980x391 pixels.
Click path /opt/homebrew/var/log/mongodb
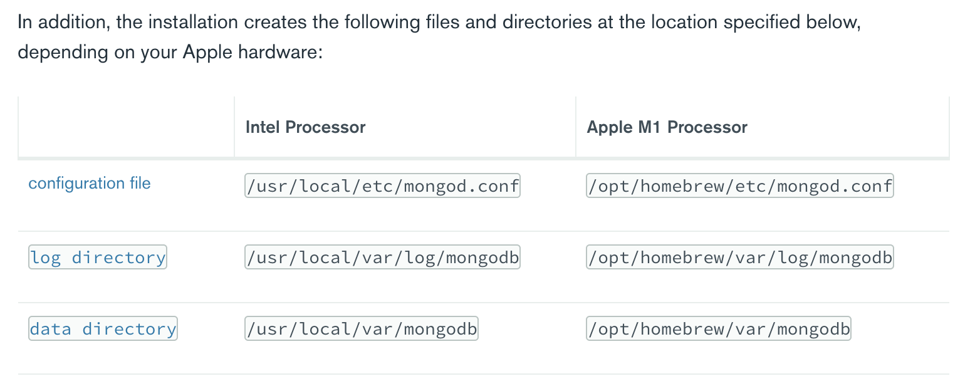coord(739,257)
